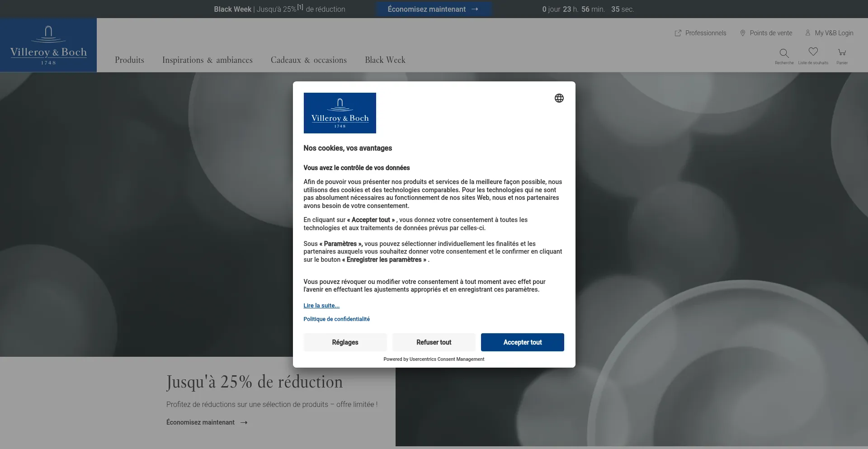Viewport: 868px width, 449px height.
Task: Click the globe language selector icon
Action: (x=559, y=98)
